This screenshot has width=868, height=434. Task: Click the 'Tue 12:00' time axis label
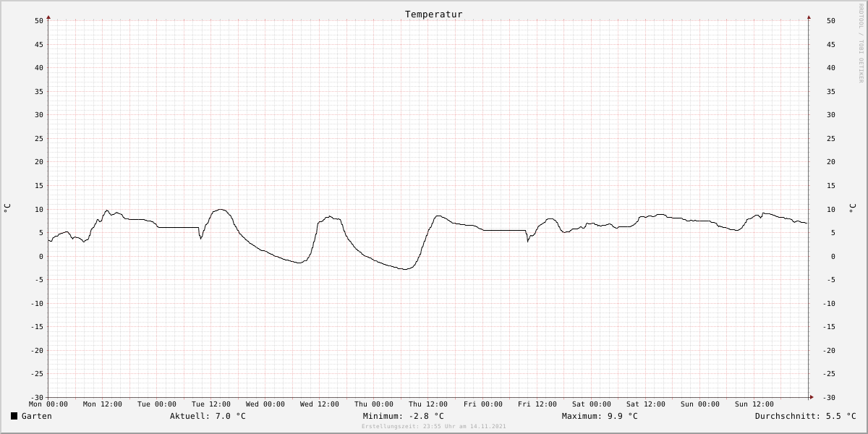point(211,404)
